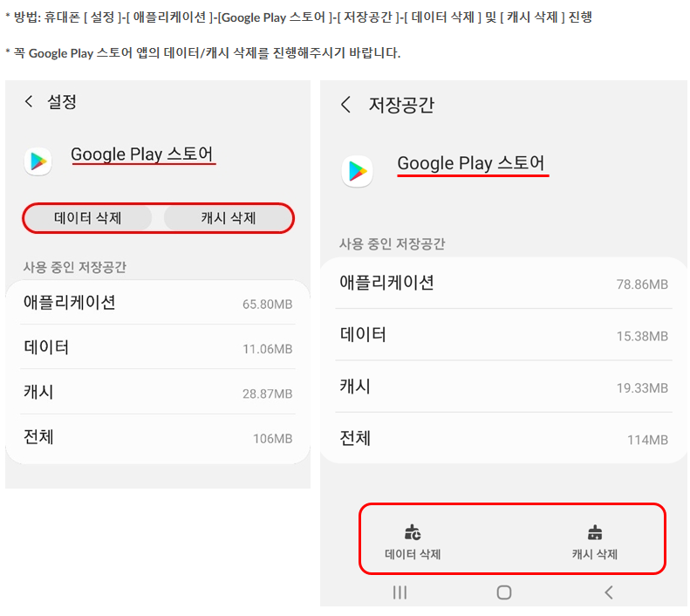Click 114MB value
The height and width of the screenshot is (616, 690).
click(x=648, y=440)
